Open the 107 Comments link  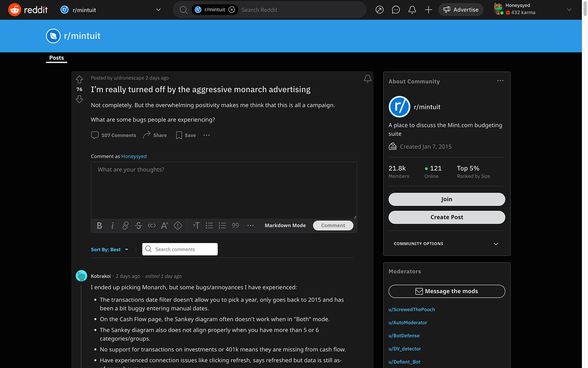pos(113,135)
